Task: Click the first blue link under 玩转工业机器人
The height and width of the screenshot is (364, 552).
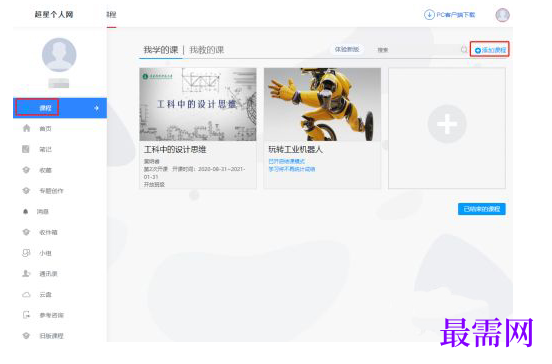Action: tap(287, 161)
